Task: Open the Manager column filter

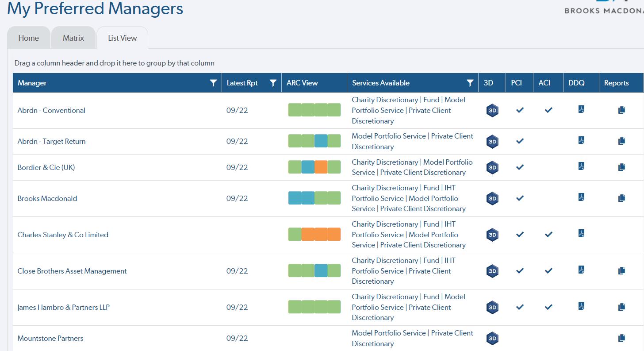Action: tap(213, 83)
